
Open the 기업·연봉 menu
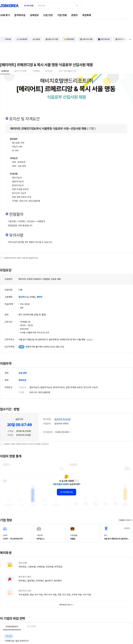tap(62, 15)
